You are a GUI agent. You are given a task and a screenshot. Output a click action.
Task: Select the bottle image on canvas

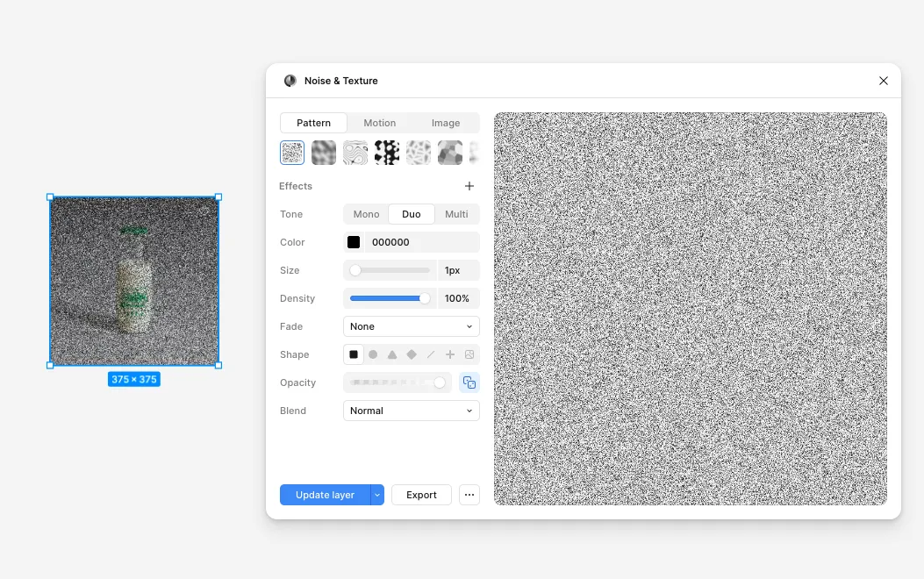pyautogui.click(x=134, y=282)
